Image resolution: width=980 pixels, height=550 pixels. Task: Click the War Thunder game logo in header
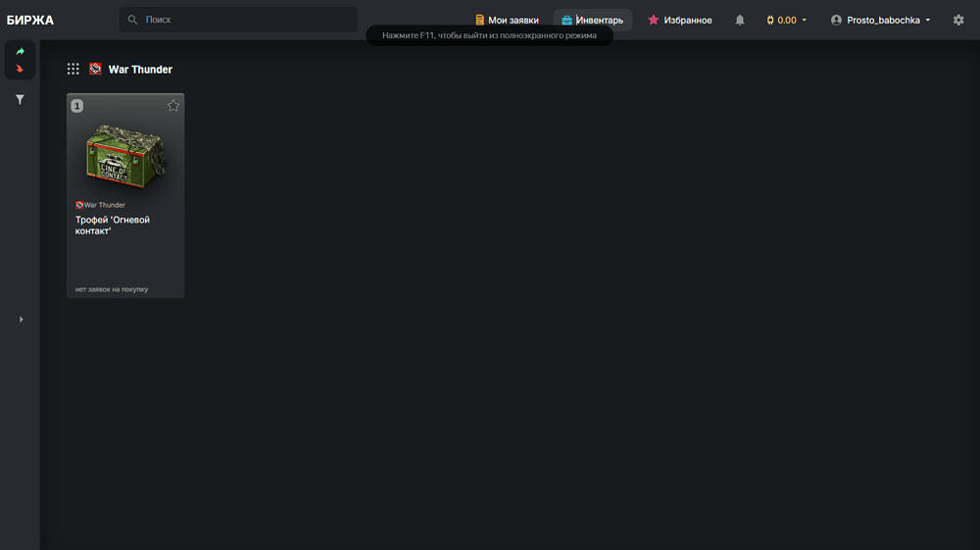(95, 69)
